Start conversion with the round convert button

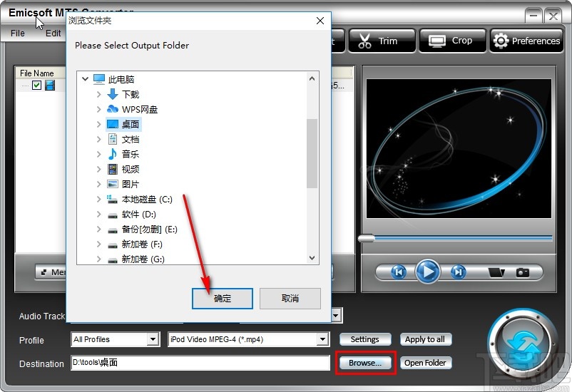(523, 345)
